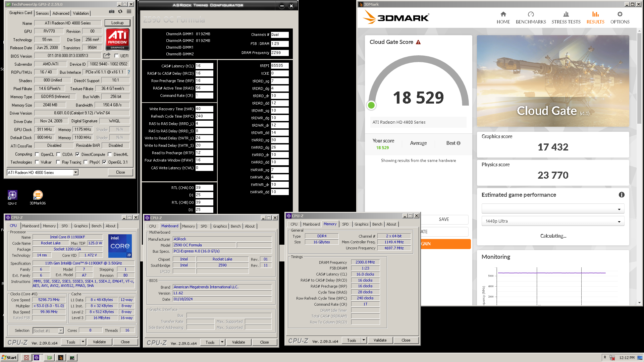Image resolution: width=644 pixels, height=362 pixels.
Task: Toggle the UEFI checkbox in GPU-Z
Action: (x=116, y=56)
